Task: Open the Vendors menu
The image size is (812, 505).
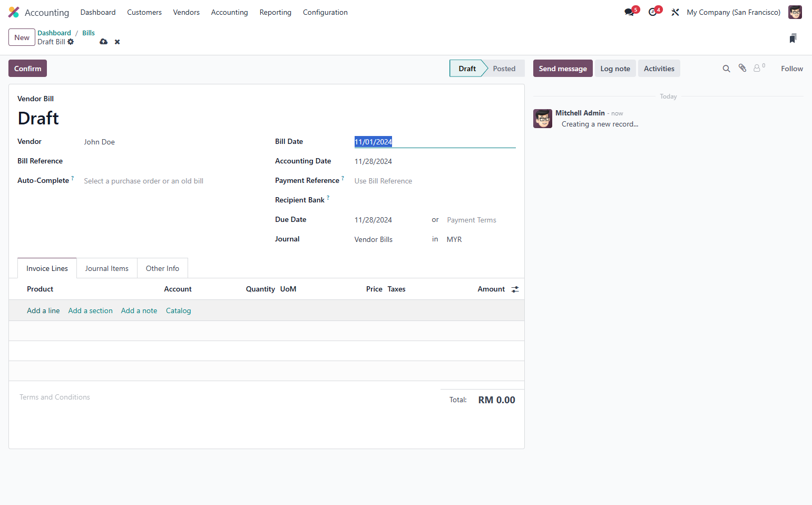Action: pos(187,12)
